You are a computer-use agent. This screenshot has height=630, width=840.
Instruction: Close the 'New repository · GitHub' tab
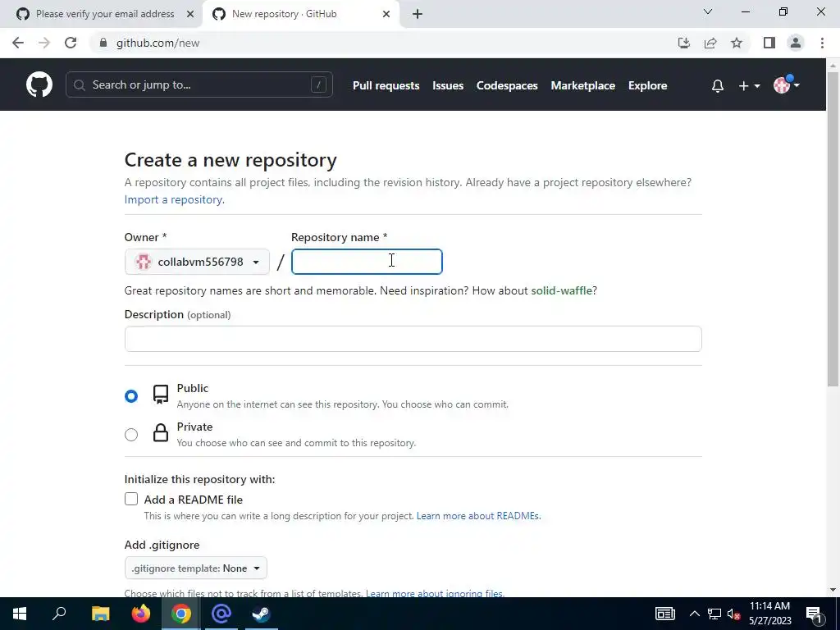pos(386,14)
